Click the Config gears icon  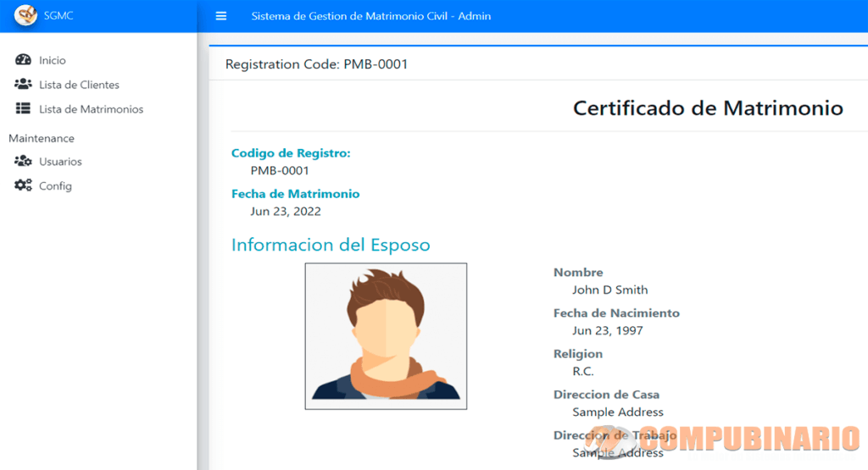click(23, 185)
